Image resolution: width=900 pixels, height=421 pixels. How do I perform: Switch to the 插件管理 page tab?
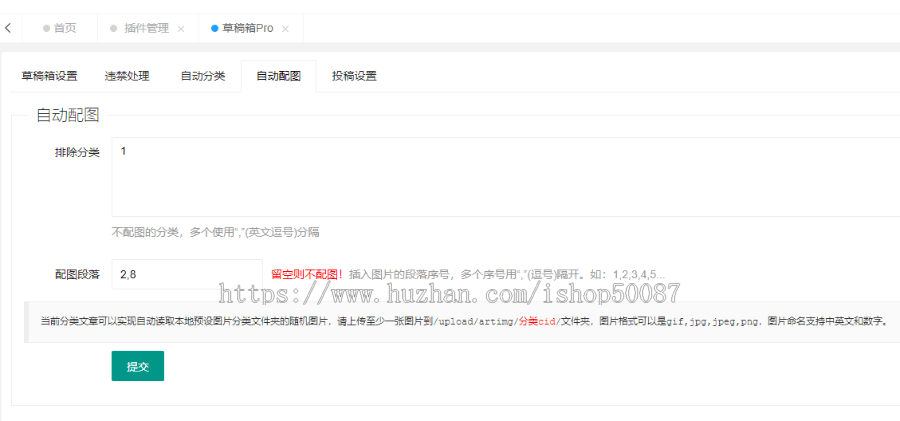click(148, 28)
